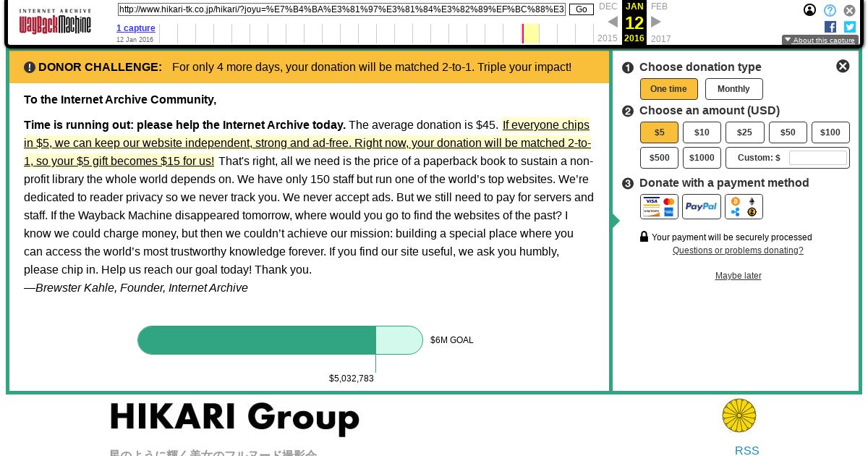This screenshot has width=868, height=456.
Task: Open the Wayback help question icon
Action: click(830, 10)
